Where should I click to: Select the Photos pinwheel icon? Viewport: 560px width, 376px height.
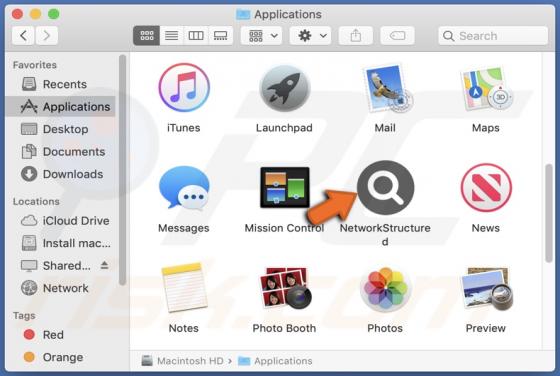[x=385, y=289]
